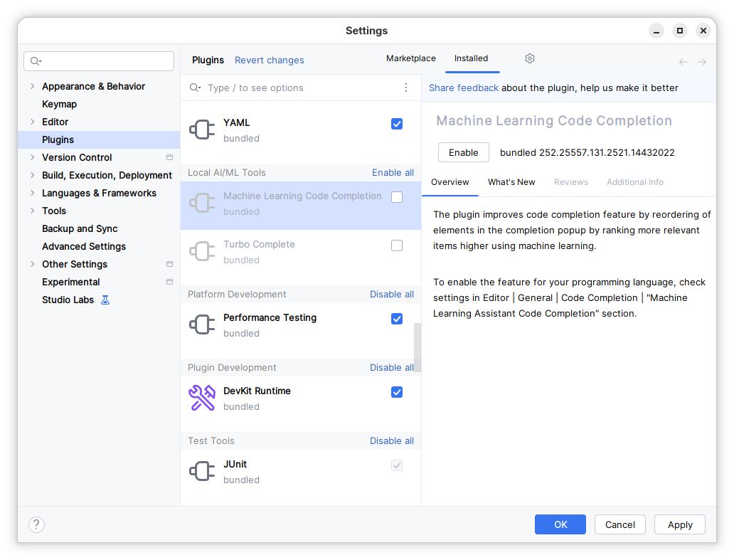Disable the Performance Testing plugin checkbox

coord(397,319)
